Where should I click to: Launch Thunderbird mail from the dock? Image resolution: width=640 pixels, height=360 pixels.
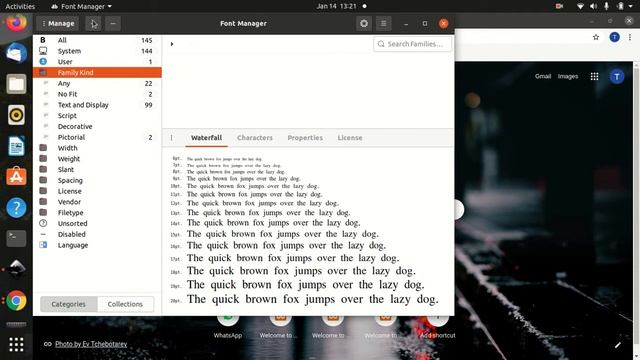pos(16,53)
